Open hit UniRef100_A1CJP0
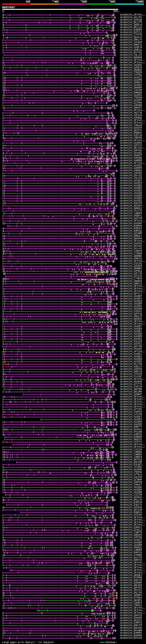The width and height of the screenshot is (146, 644). [x=131, y=17]
